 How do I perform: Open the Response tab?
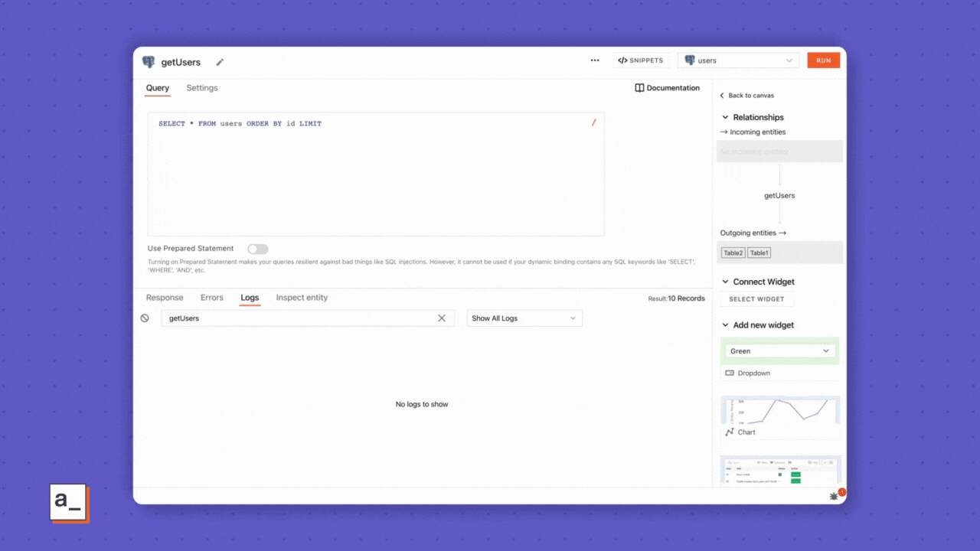[165, 298]
